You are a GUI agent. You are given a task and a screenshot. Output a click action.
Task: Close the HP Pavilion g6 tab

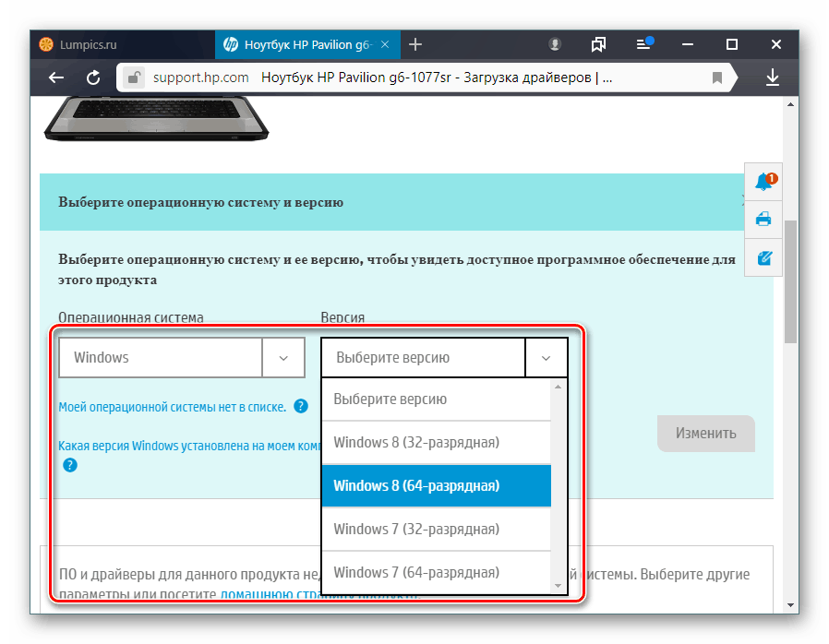[385, 45]
